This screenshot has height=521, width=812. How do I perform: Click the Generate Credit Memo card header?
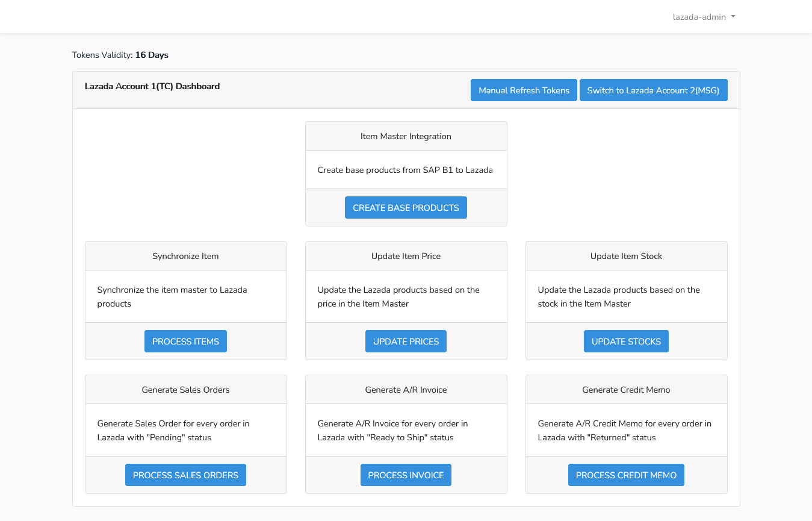click(626, 390)
